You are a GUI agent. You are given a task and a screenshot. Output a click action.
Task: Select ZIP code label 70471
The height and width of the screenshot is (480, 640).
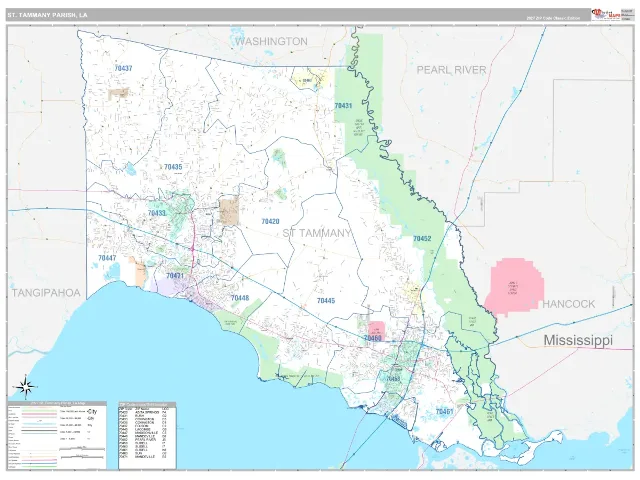(x=175, y=276)
